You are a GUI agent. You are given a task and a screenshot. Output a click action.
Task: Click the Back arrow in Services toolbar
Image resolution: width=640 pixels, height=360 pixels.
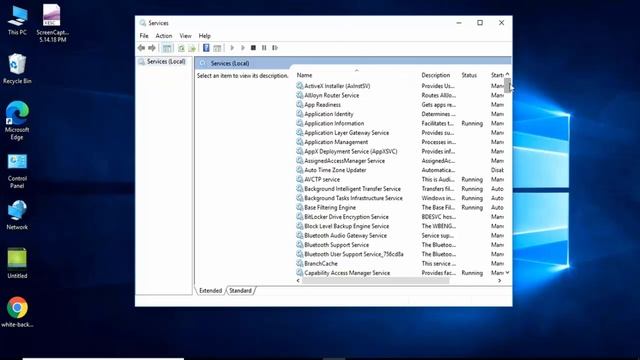tap(141, 48)
